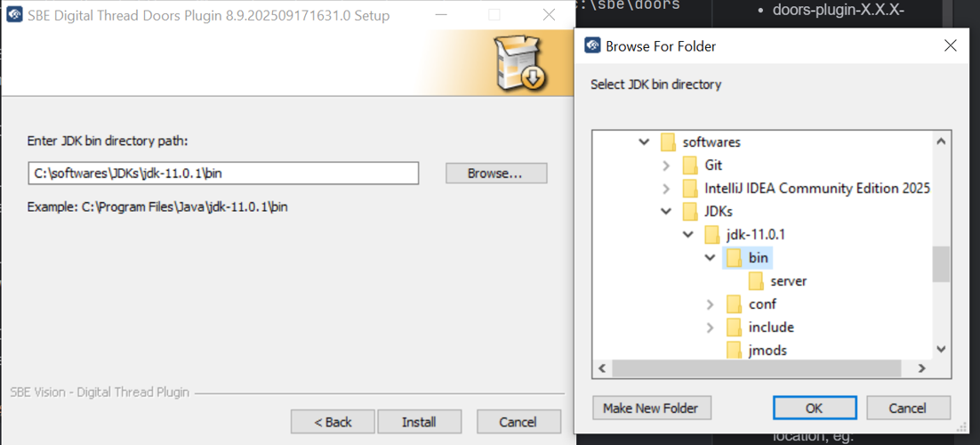
Task: Expand the Git folder node
Action: coord(666,166)
